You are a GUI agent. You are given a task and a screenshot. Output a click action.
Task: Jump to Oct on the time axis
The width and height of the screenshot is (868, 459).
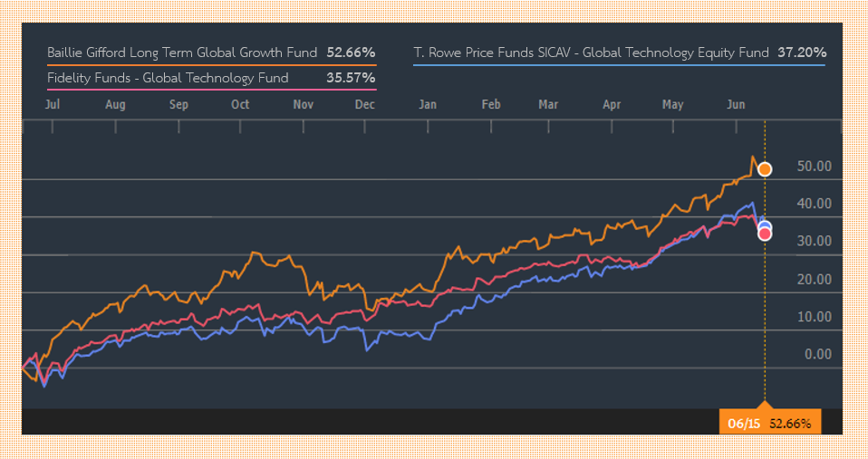click(x=240, y=105)
